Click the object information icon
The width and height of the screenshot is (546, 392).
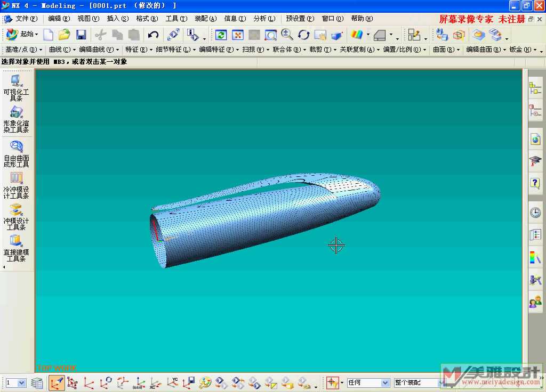coord(192,35)
